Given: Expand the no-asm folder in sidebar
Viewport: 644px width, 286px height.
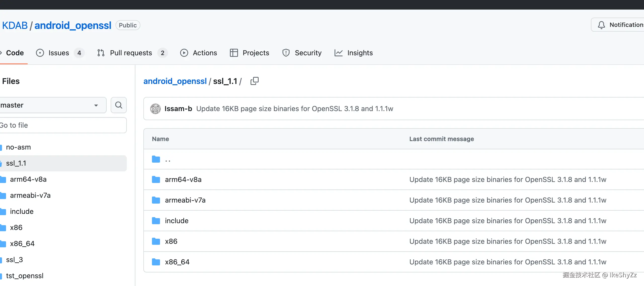Looking at the screenshot, I should (x=18, y=147).
